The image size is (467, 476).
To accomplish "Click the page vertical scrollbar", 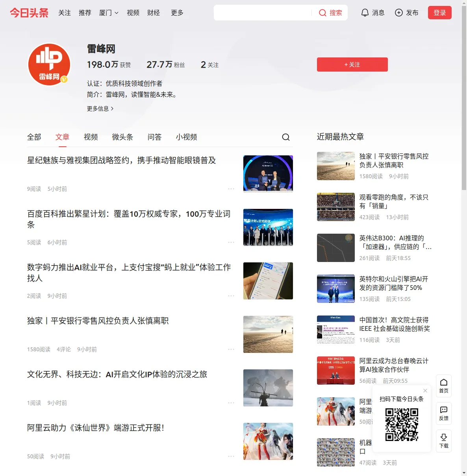I will click(x=464, y=98).
